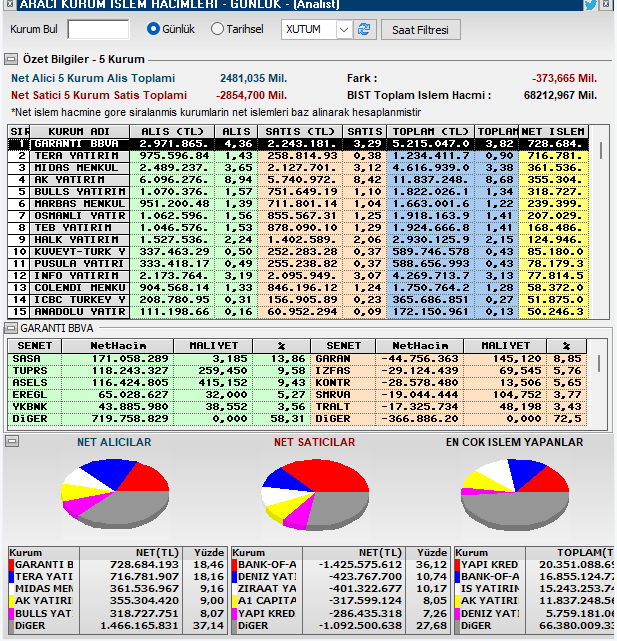
Task: Select the Tarihsel radio button
Action: 217,30
